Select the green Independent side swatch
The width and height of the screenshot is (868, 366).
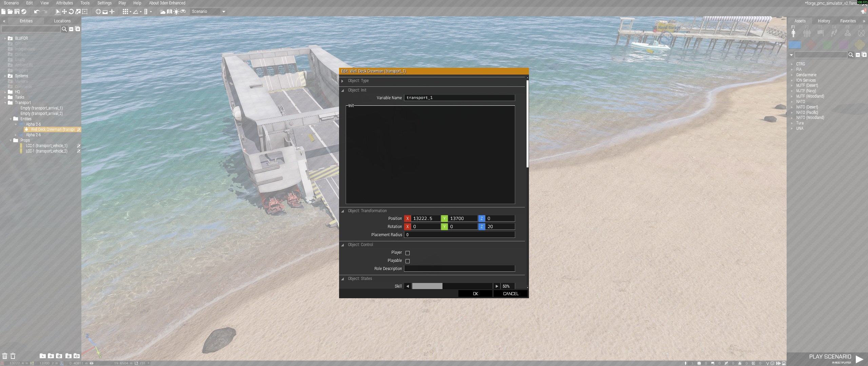827,45
